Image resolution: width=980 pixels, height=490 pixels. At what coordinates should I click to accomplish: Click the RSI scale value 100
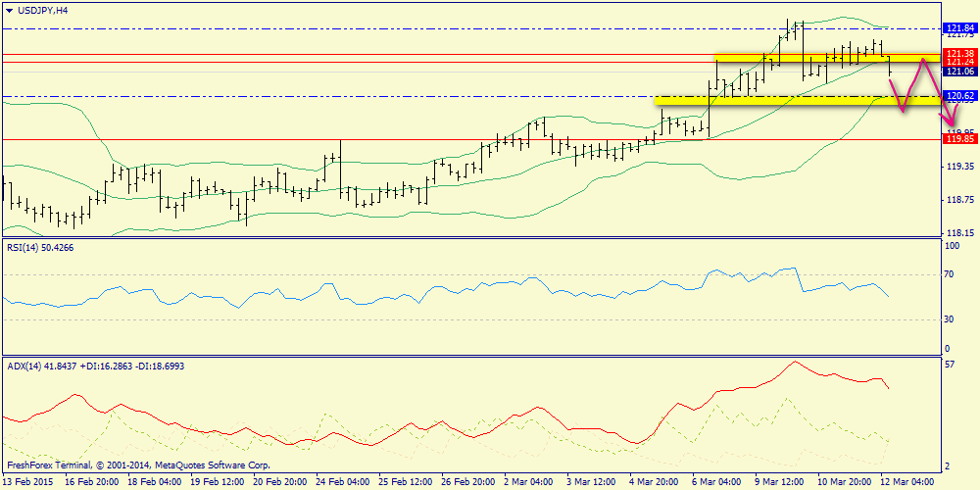pos(954,246)
